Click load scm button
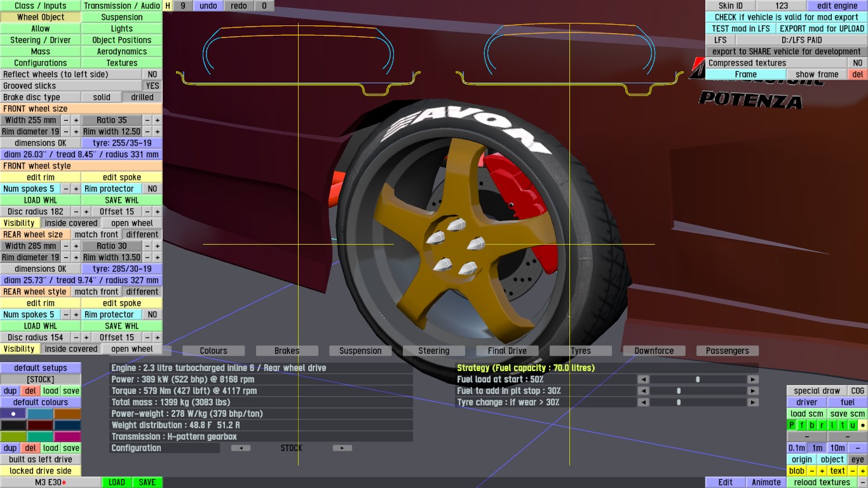The height and width of the screenshot is (488, 868). click(807, 414)
